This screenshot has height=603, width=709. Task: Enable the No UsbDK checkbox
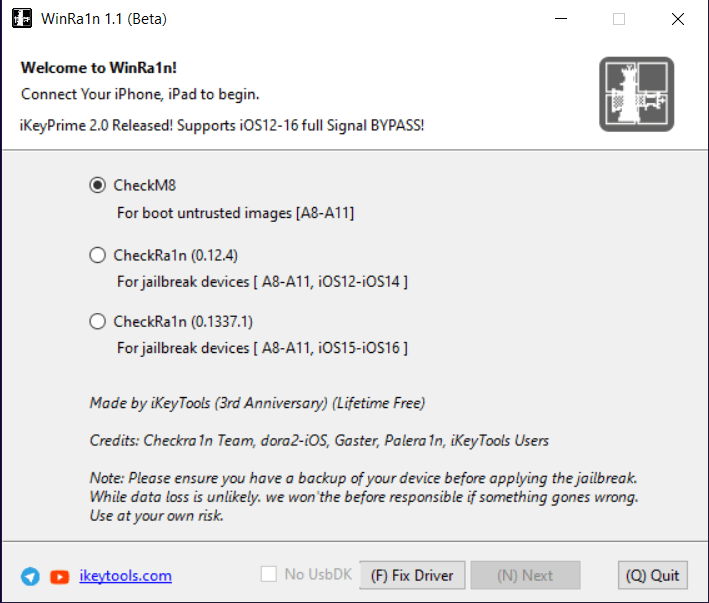coord(268,575)
